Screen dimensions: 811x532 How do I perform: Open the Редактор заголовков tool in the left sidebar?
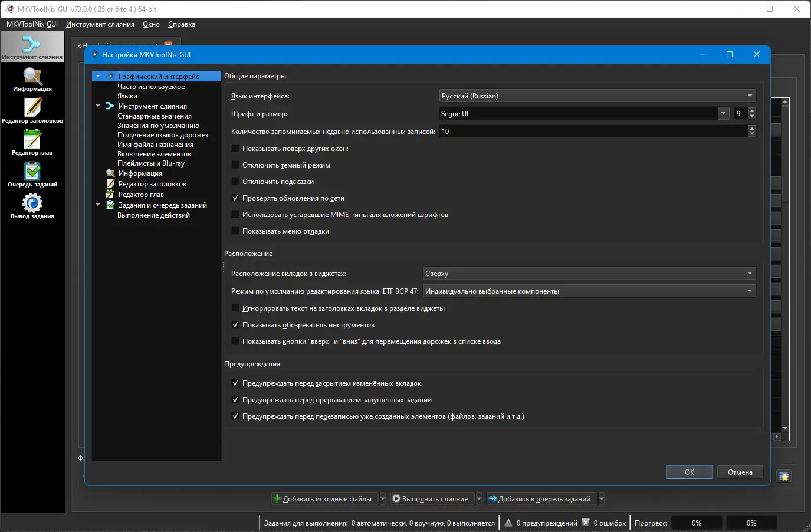click(x=32, y=111)
